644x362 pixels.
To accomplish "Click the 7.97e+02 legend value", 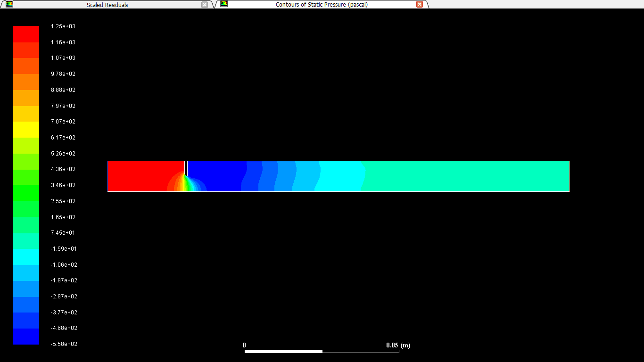I will coord(63,106).
